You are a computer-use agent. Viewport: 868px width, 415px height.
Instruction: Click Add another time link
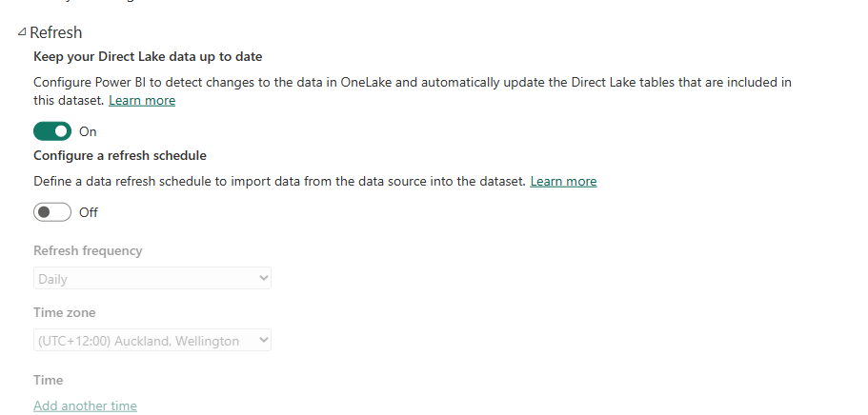click(85, 405)
